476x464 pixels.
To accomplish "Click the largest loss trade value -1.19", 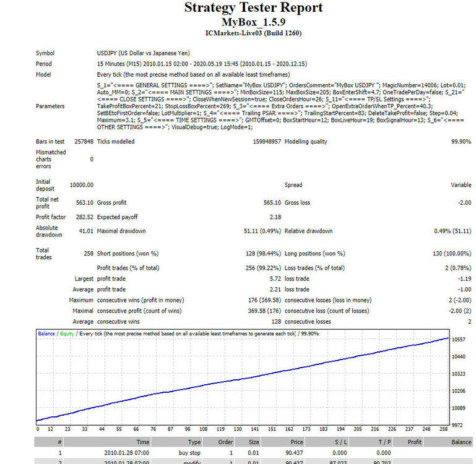I will [464, 278].
